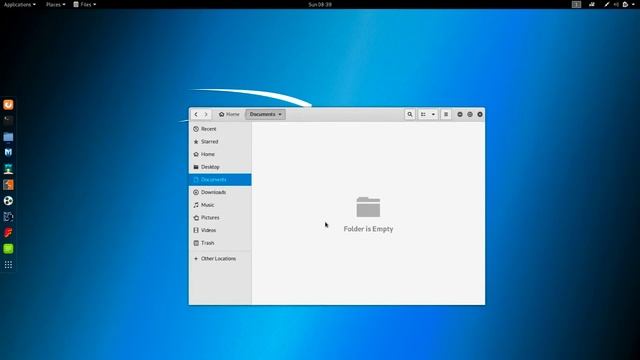Open the volume icon in top bar
The width and height of the screenshot is (640, 360).
tap(616, 4)
